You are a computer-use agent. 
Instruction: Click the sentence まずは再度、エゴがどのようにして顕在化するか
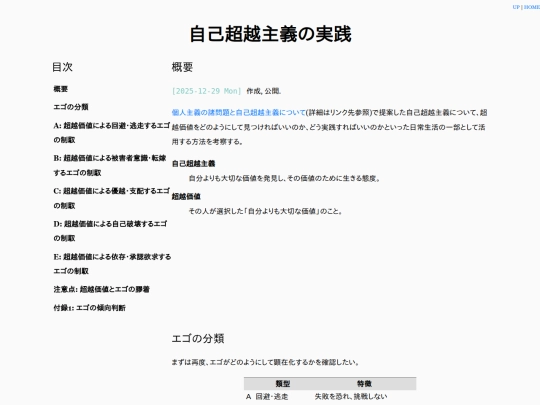(x=266, y=362)
